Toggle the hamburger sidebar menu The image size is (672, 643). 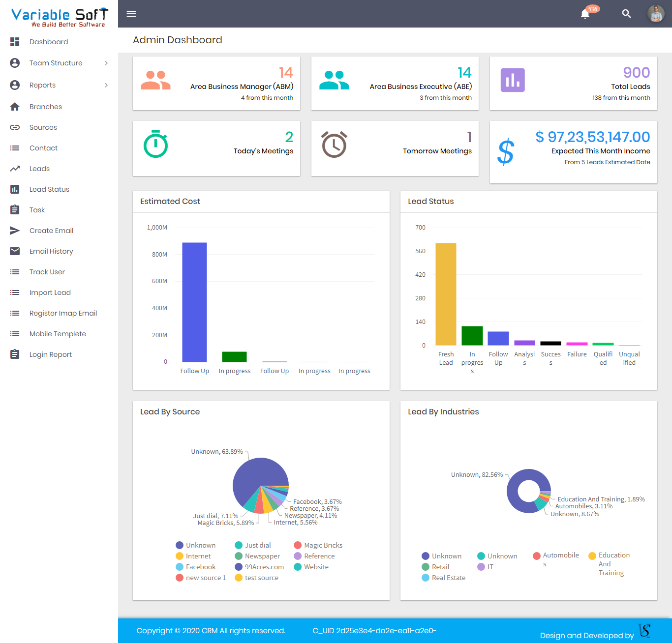[x=131, y=14]
